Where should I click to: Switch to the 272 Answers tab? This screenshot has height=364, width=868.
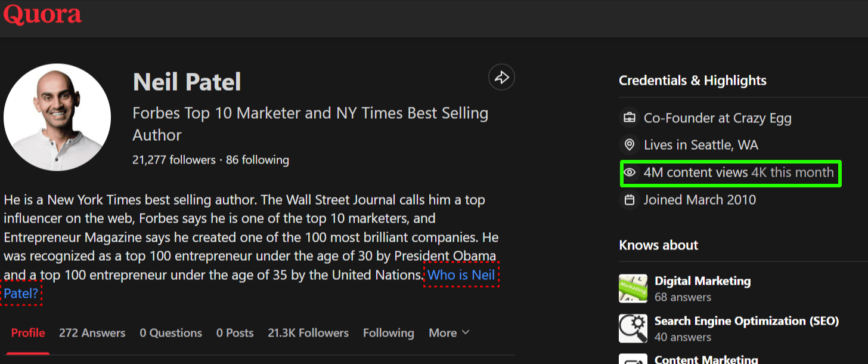92,332
